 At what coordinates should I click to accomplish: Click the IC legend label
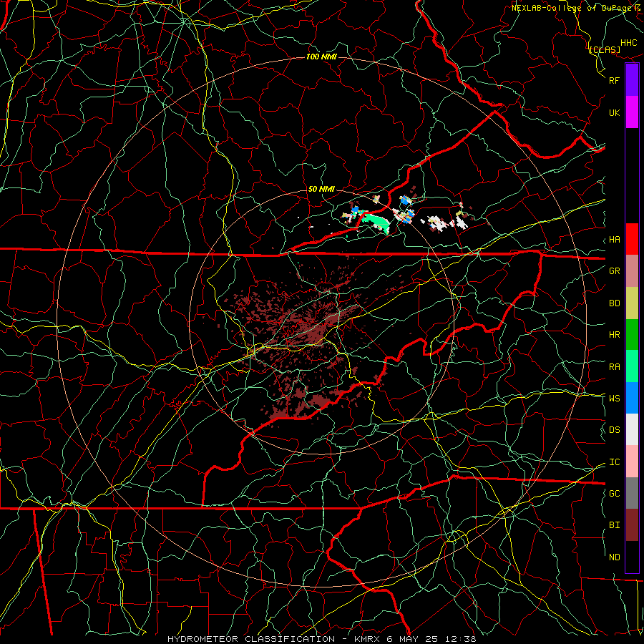[x=614, y=462]
